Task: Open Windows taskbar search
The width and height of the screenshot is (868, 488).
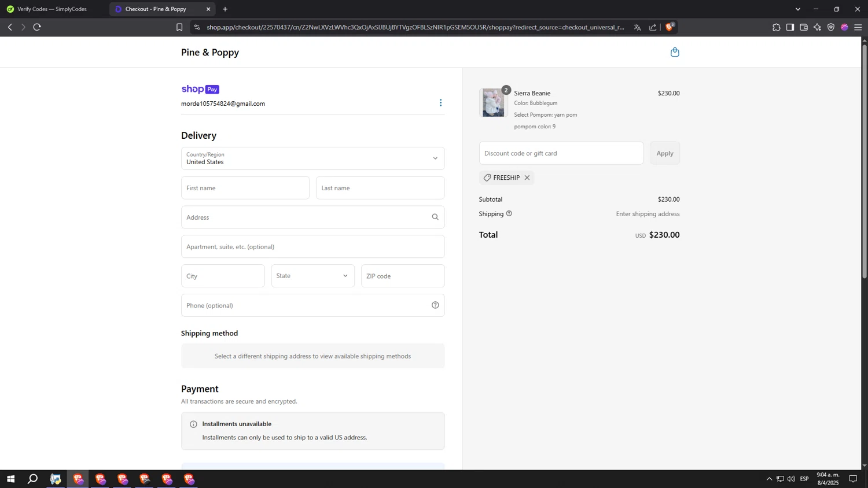Action: [x=33, y=479]
